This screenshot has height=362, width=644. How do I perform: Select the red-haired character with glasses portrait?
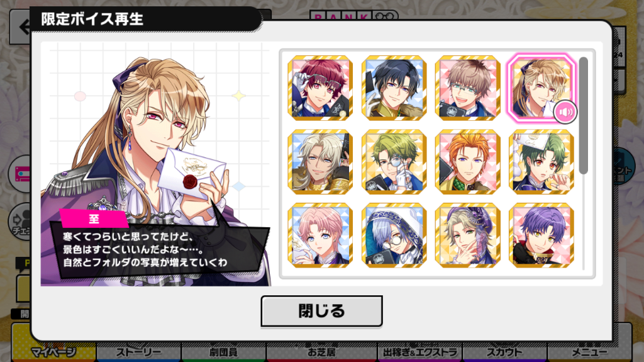pos(320,88)
